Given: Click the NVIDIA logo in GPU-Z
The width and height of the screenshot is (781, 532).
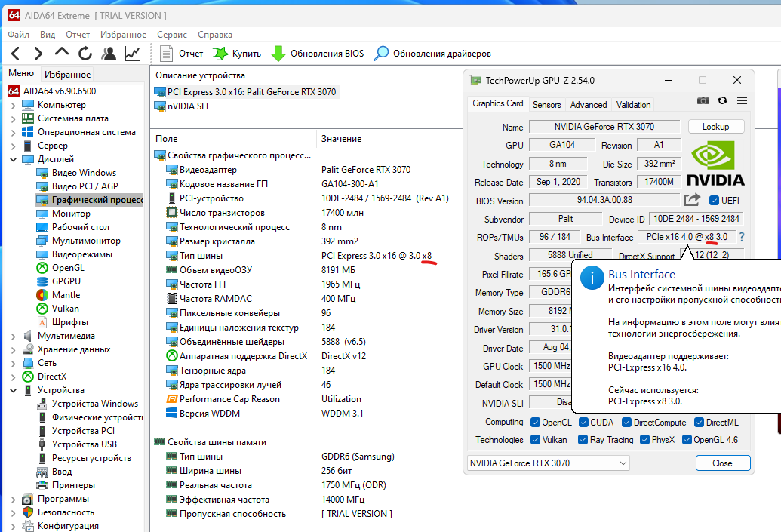Looking at the screenshot, I should coord(716,163).
